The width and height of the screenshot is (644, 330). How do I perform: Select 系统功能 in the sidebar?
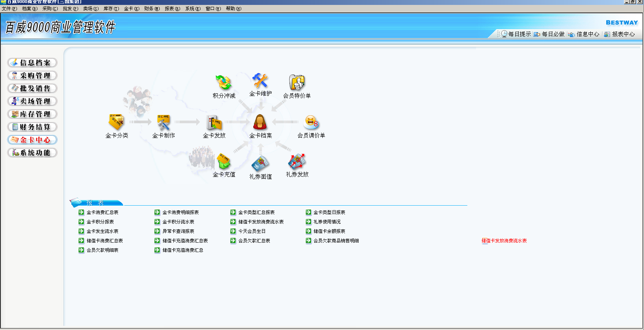[x=32, y=153]
